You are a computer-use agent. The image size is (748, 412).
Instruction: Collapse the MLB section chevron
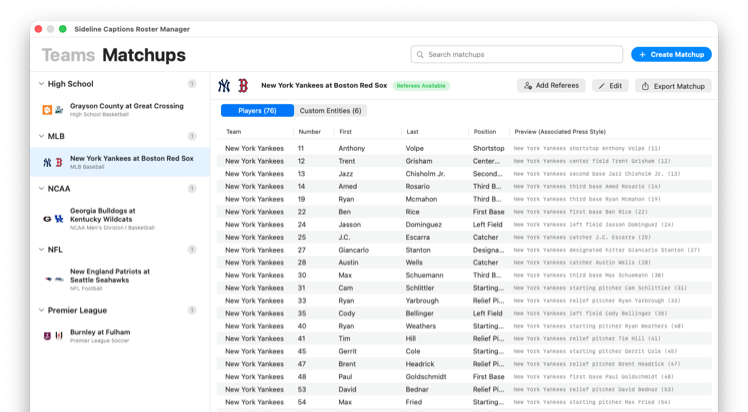pos(41,136)
